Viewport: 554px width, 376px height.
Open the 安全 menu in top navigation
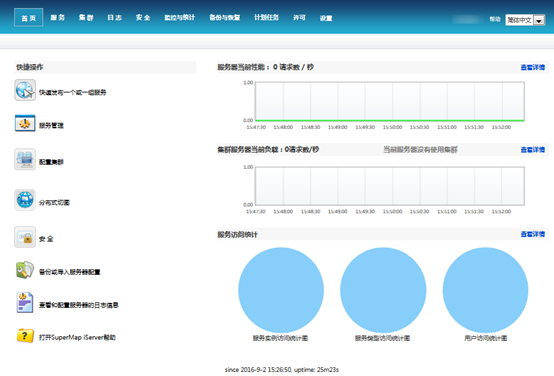pos(143,18)
